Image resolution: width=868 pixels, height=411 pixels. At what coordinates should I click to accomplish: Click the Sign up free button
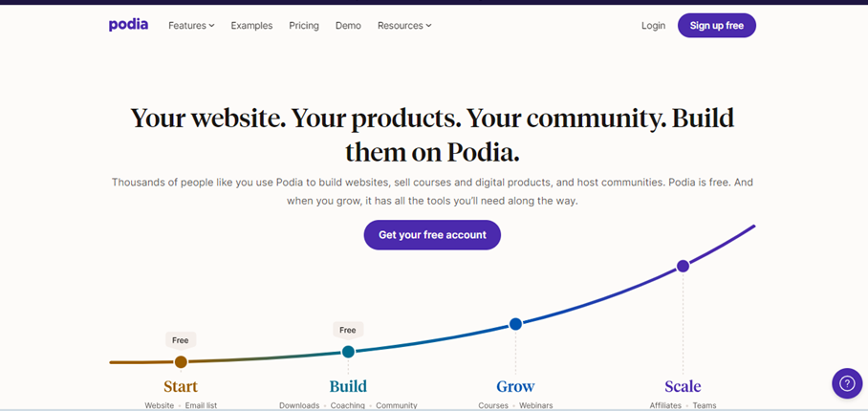717,26
